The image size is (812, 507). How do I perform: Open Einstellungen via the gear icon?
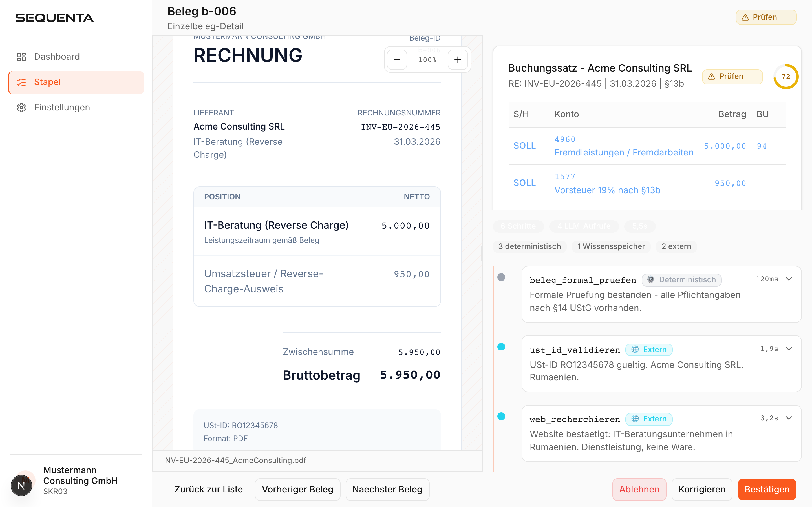pyautogui.click(x=21, y=107)
